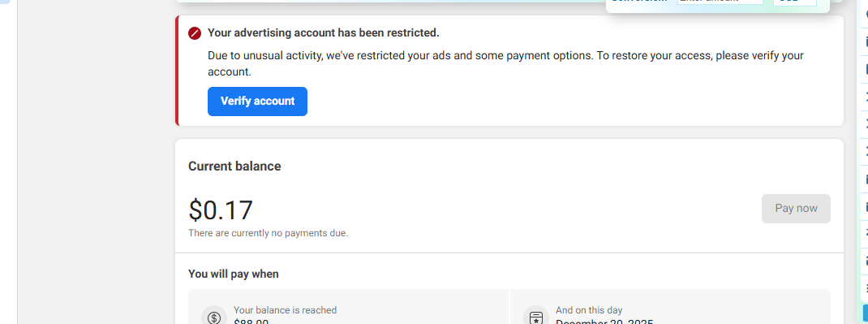This screenshot has height=324, width=868.
Task: Click the Current balance heading
Action: click(x=234, y=166)
